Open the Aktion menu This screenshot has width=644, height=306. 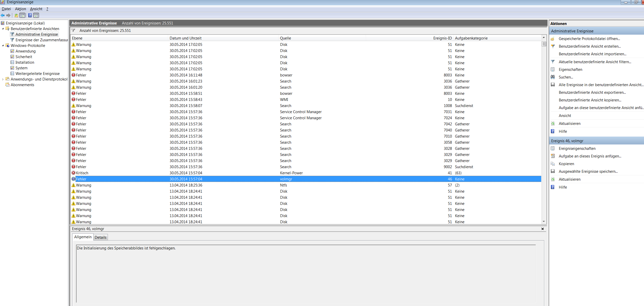point(20,9)
